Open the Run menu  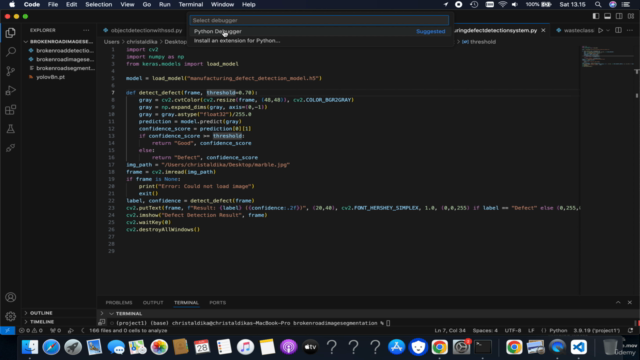[x=164, y=4]
